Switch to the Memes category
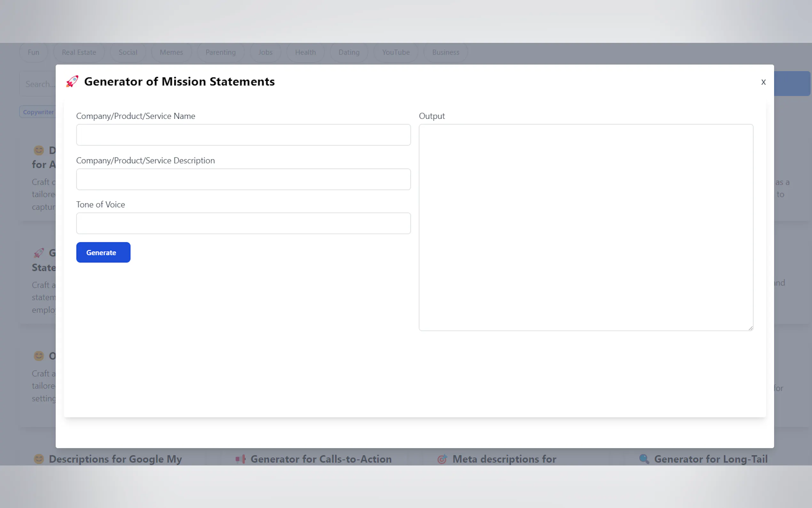The width and height of the screenshot is (812, 508). (x=171, y=52)
